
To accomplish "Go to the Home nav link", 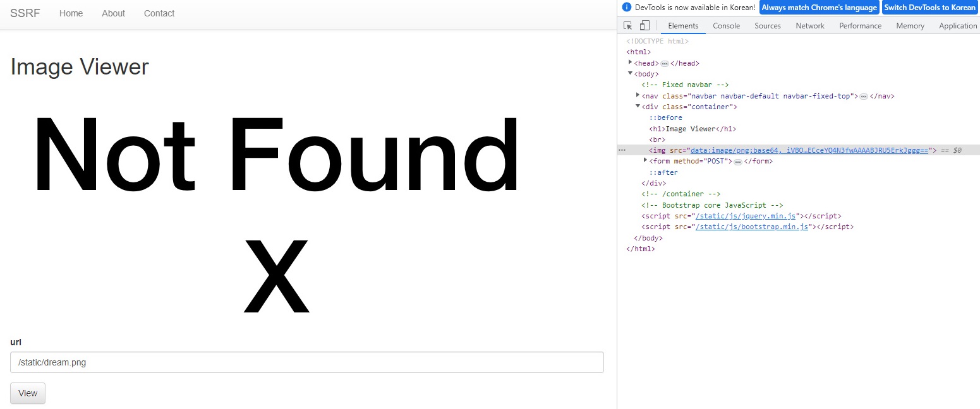I will click(71, 13).
